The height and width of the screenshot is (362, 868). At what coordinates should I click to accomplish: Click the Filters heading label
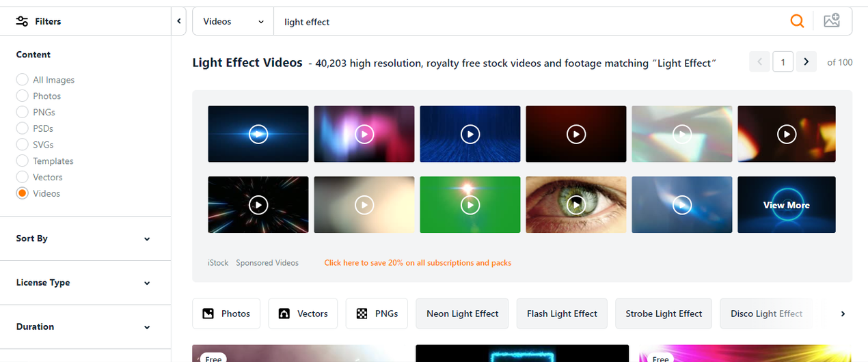coord(48,21)
